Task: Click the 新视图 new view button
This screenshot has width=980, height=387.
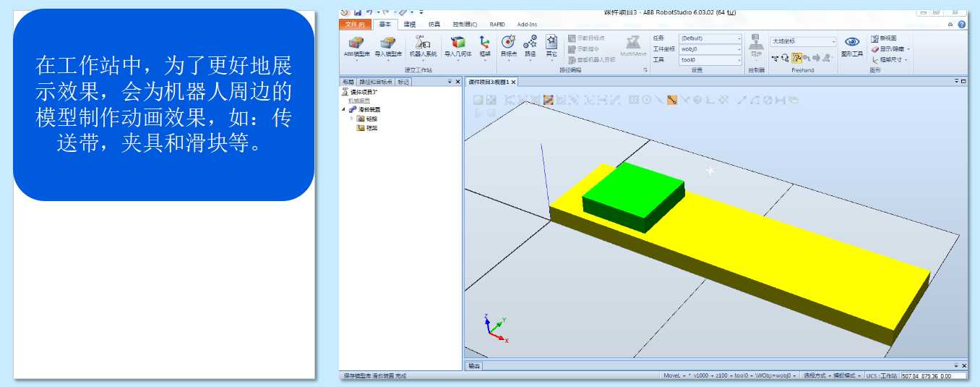Action: click(884, 38)
